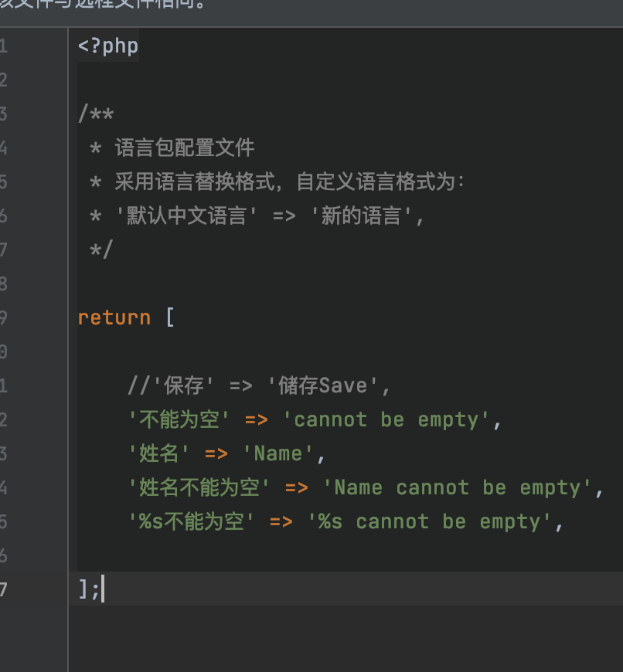Click the '%s不能为空' key string
The height and width of the screenshot is (672, 623).
point(191,521)
